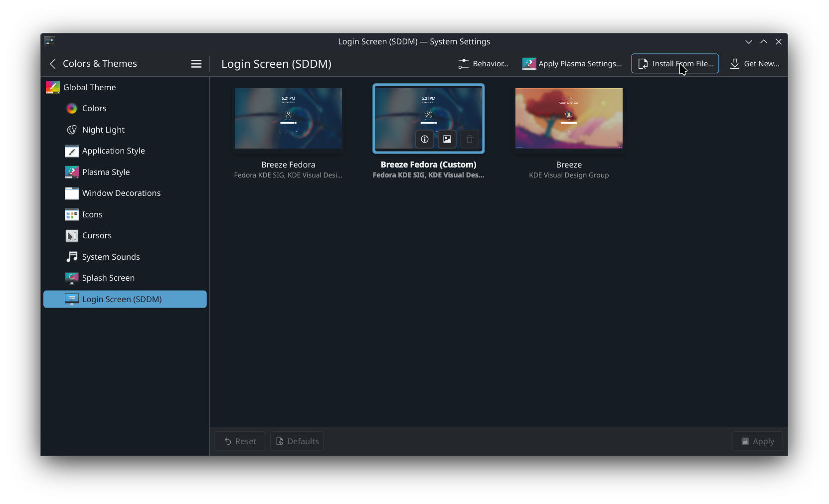
Task: Click the 'Colors & Themes' header text
Action: coord(100,64)
